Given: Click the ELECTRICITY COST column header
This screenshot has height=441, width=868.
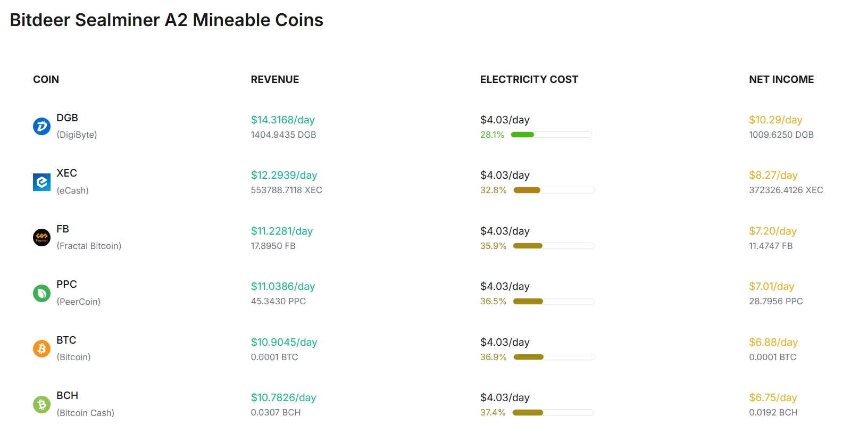Looking at the screenshot, I should tap(529, 79).
